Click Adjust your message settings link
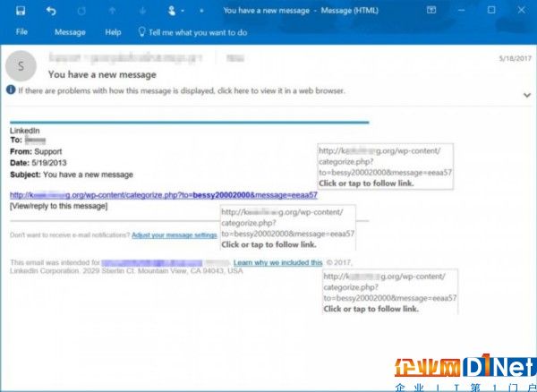Viewport: 537px width, 392px height. (x=175, y=235)
